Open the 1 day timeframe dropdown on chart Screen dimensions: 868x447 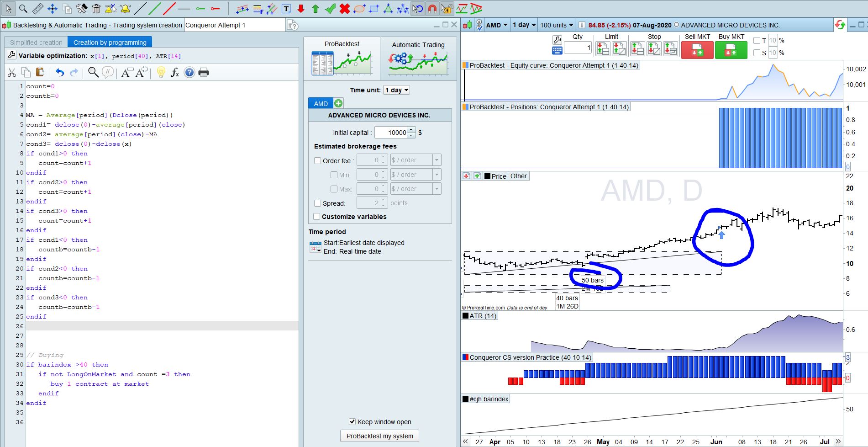524,25
